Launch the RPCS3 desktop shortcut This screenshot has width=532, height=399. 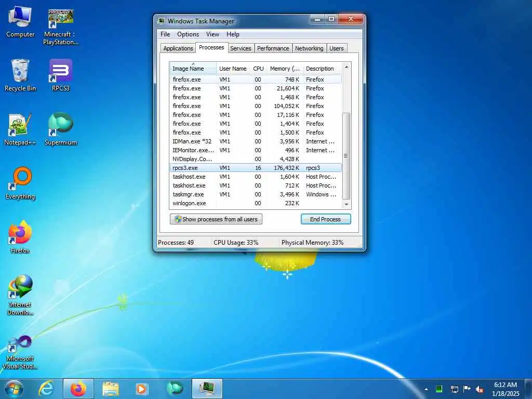coord(61,75)
